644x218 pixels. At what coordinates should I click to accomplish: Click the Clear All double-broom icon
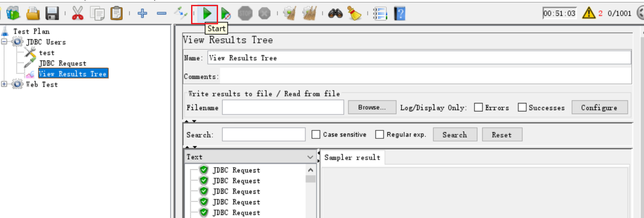pos(309,14)
